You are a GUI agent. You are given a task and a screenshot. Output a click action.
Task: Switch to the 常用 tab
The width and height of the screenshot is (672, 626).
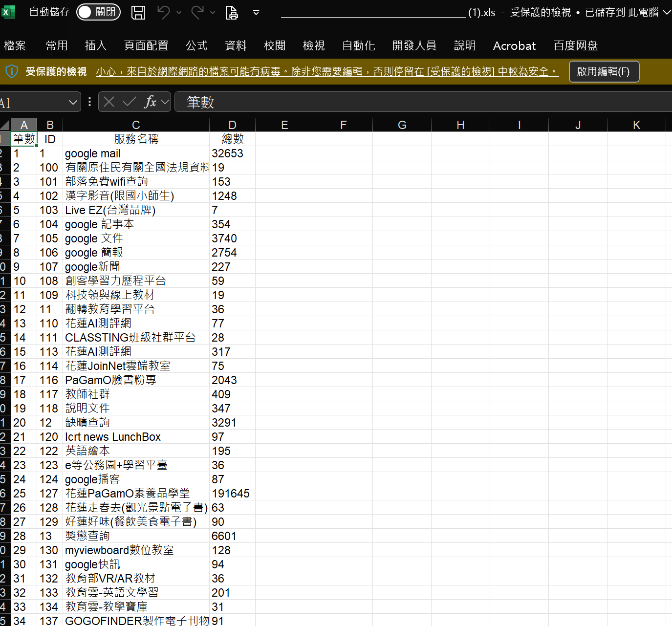[57, 46]
